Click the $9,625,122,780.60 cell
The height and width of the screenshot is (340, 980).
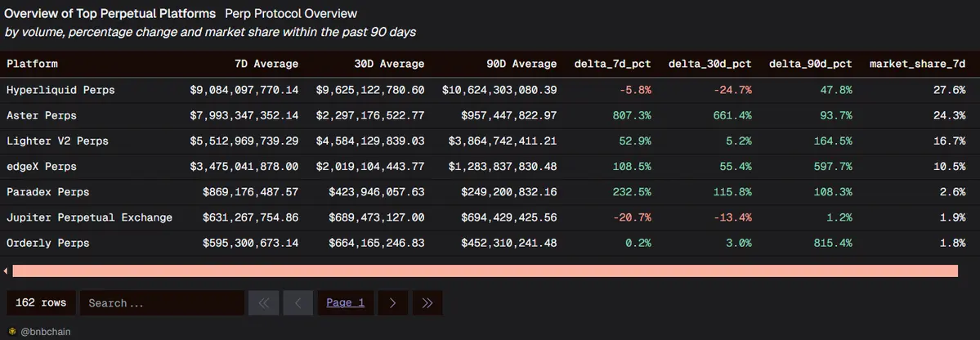[x=370, y=90]
